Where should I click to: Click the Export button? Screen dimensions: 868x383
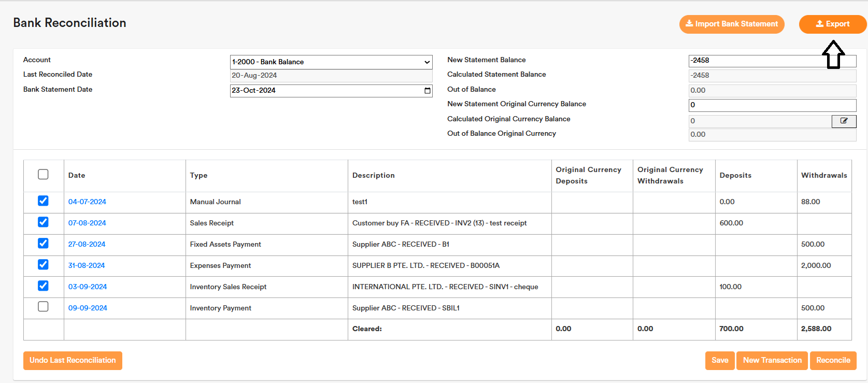pos(832,24)
